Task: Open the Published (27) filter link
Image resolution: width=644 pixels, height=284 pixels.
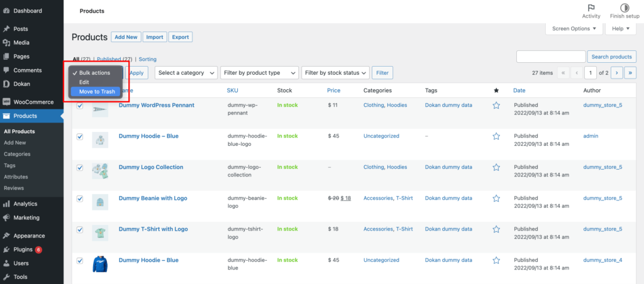Action: click(x=114, y=60)
